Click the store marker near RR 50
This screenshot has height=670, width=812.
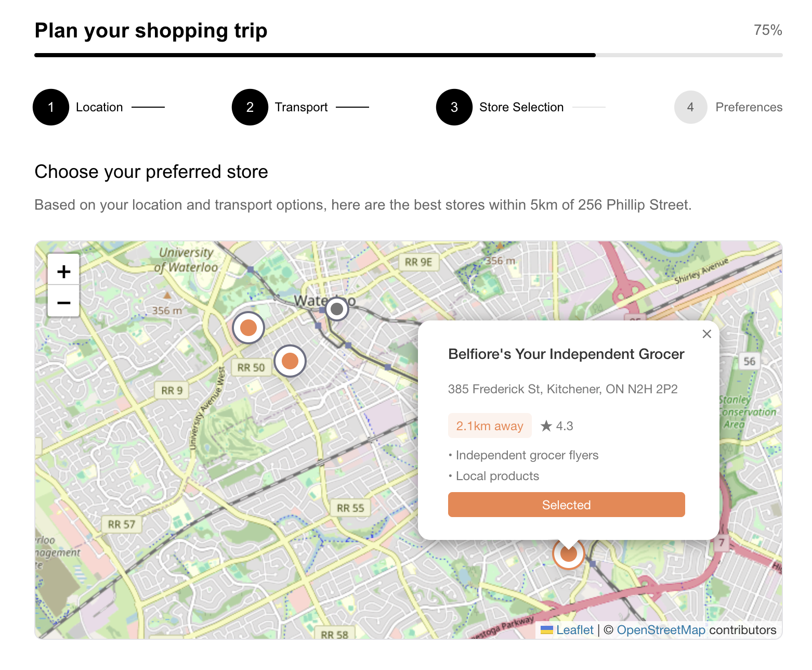290,360
